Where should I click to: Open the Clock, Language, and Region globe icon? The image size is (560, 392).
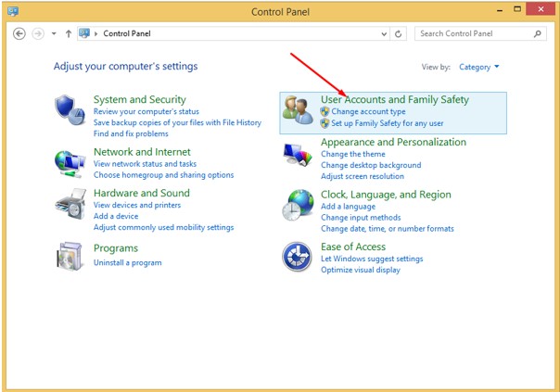pos(298,205)
